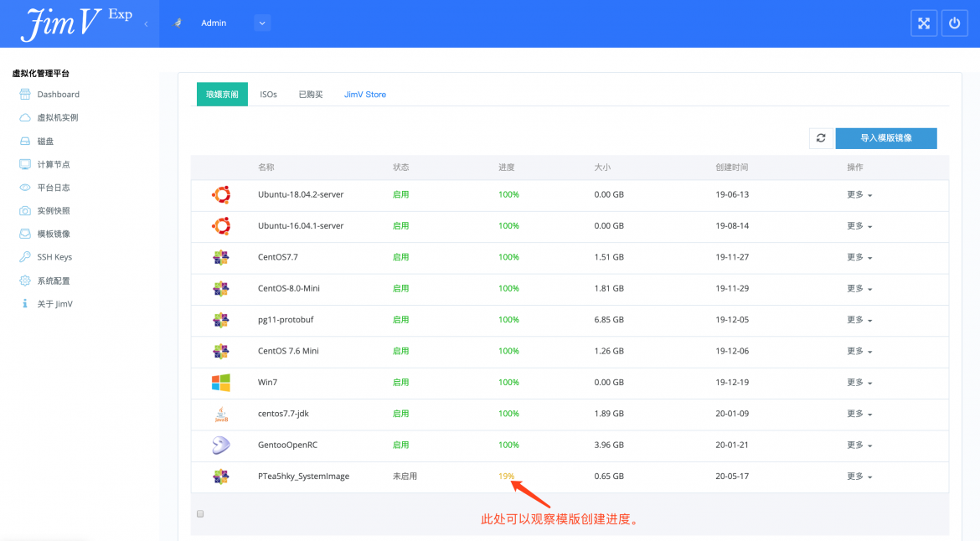Click the Ubuntu-16.04.1-server logo icon

pos(221,226)
